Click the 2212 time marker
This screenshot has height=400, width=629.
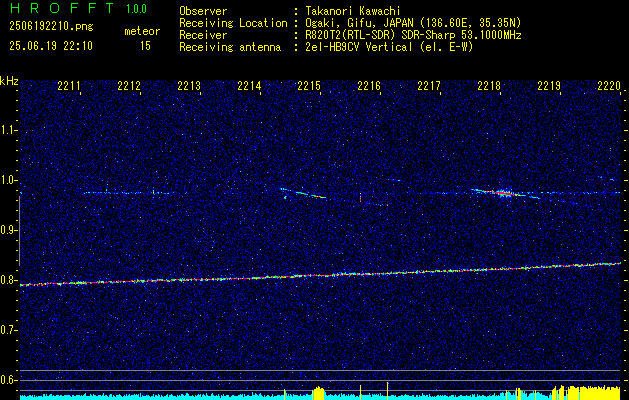point(129,85)
